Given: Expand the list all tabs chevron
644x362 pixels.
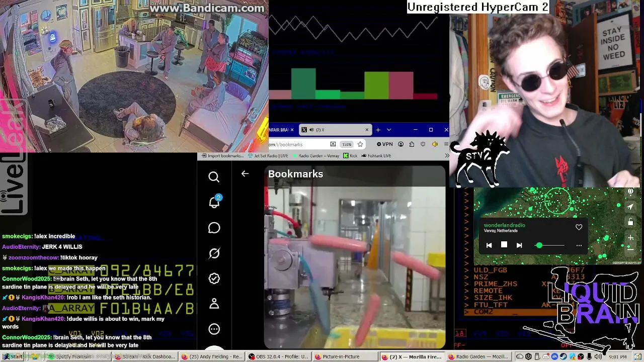Looking at the screenshot, I should 389,130.
